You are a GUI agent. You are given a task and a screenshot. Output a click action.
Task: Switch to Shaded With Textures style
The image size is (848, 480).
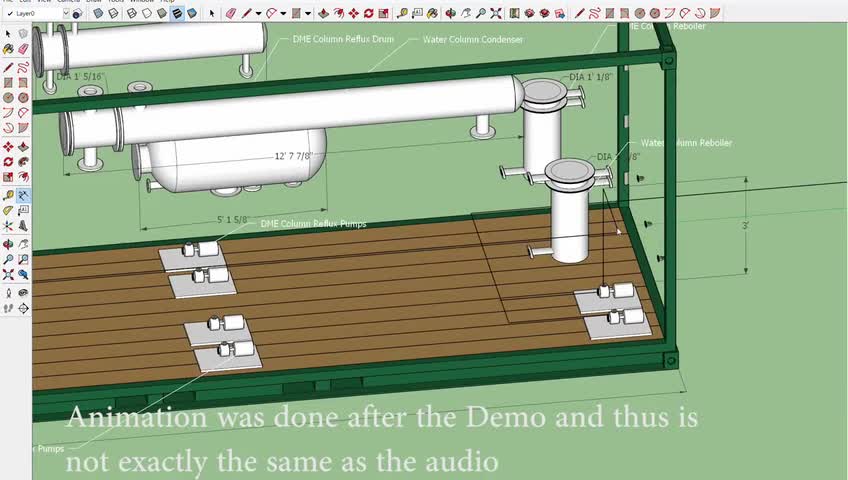[x=177, y=14]
